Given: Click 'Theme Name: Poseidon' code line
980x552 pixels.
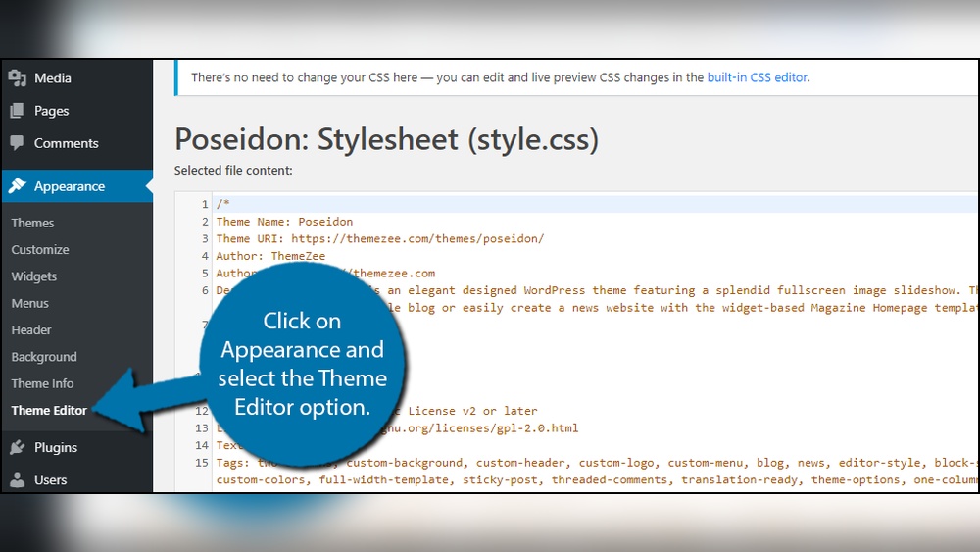Looking at the screenshot, I should pyautogui.click(x=284, y=222).
